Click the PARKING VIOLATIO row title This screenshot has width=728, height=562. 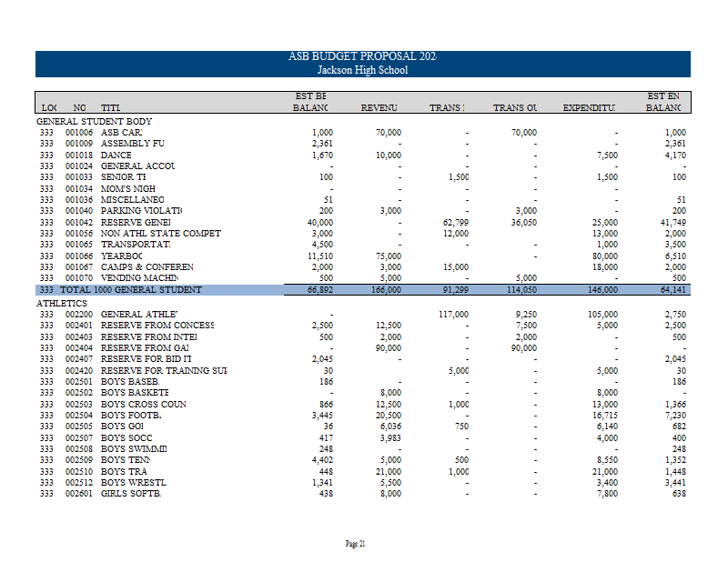click(142, 211)
